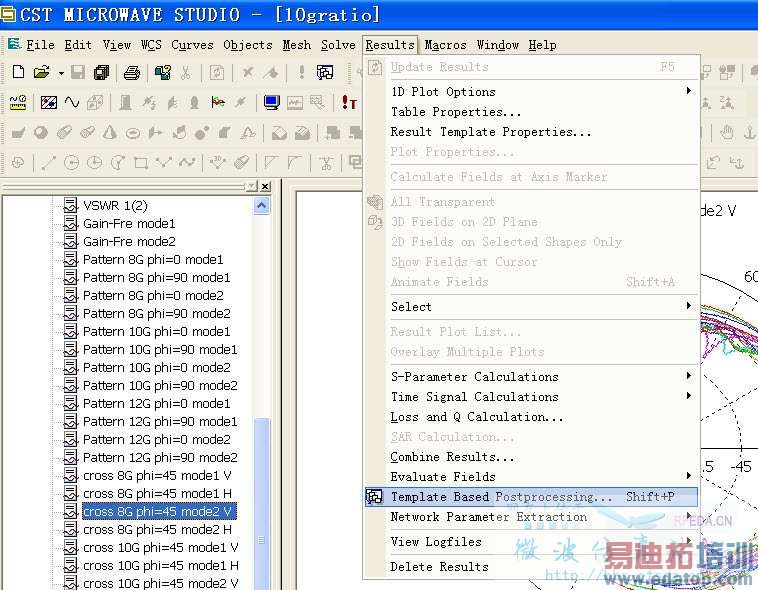Click the rectangle curve icon

pyautogui.click(x=141, y=162)
